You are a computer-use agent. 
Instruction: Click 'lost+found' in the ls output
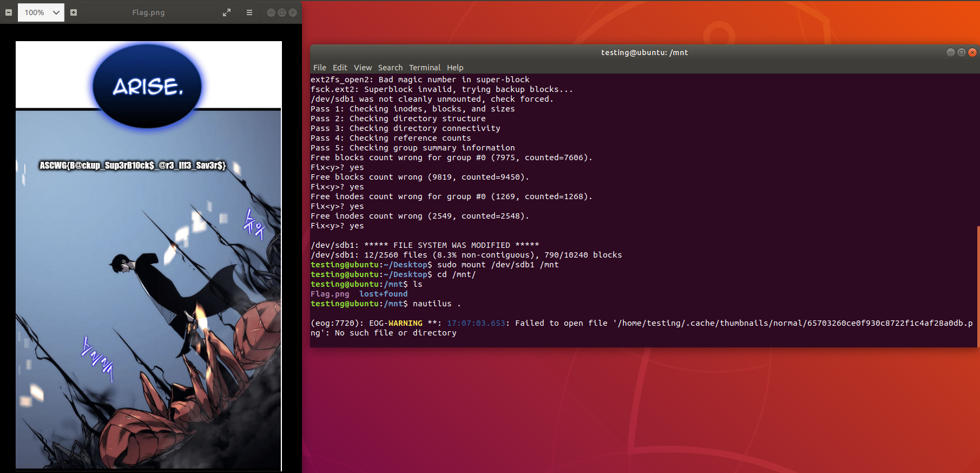[384, 294]
